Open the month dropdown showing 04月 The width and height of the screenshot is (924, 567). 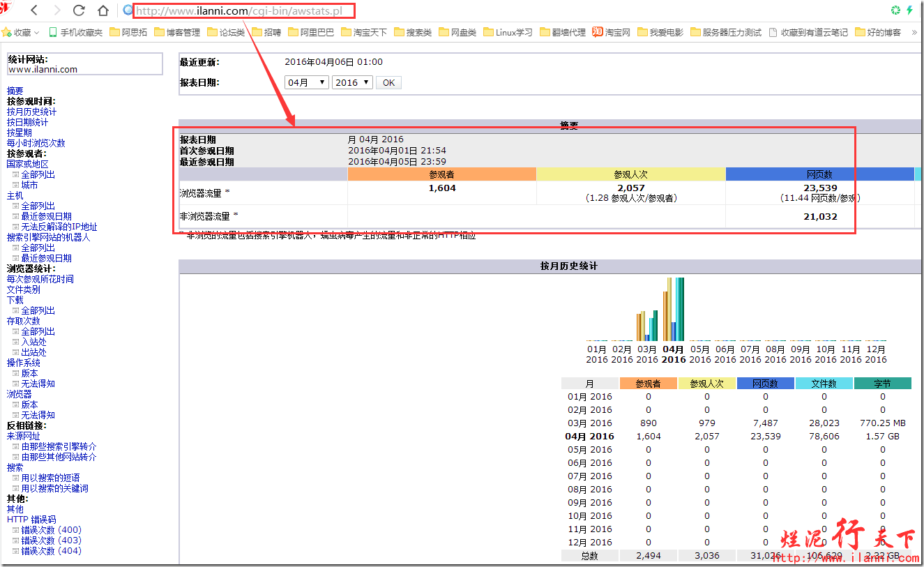point(307,82)
